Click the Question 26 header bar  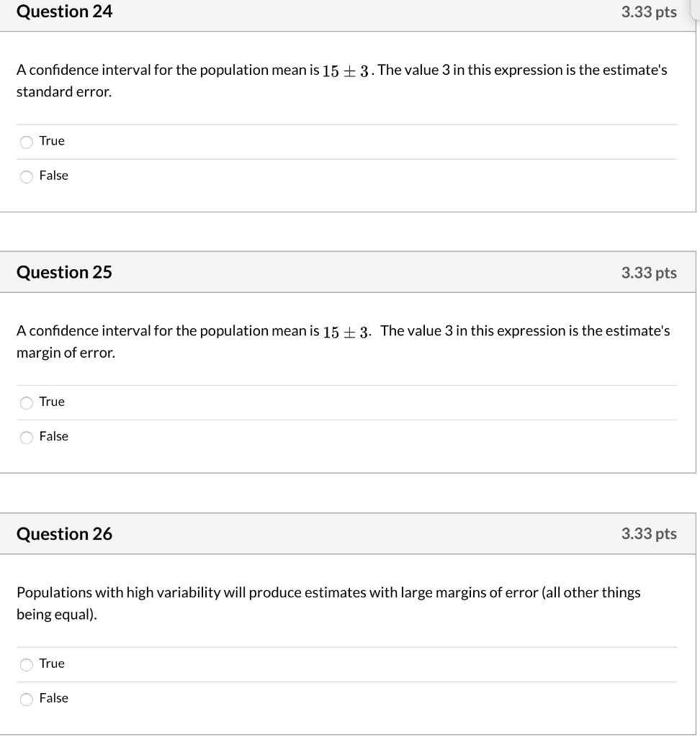coord(288,533)
